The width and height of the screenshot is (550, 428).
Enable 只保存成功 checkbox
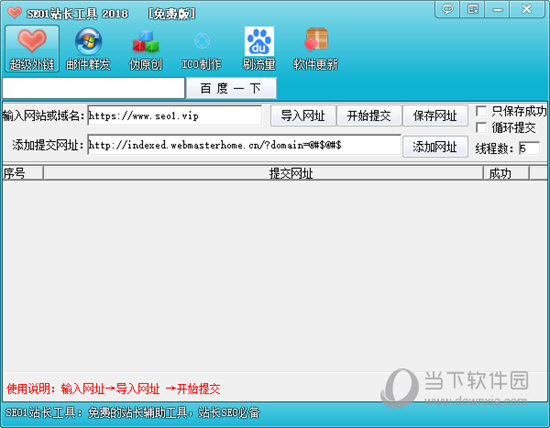coord(481,111)
